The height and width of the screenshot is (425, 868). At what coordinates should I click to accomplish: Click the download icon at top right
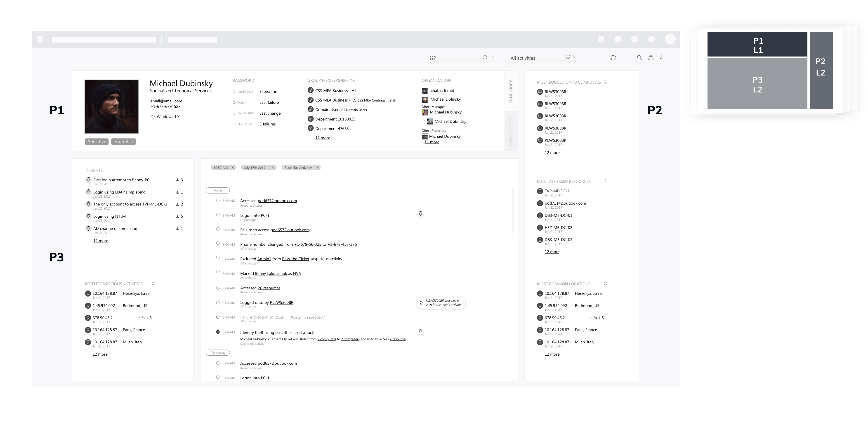[661, 58]
